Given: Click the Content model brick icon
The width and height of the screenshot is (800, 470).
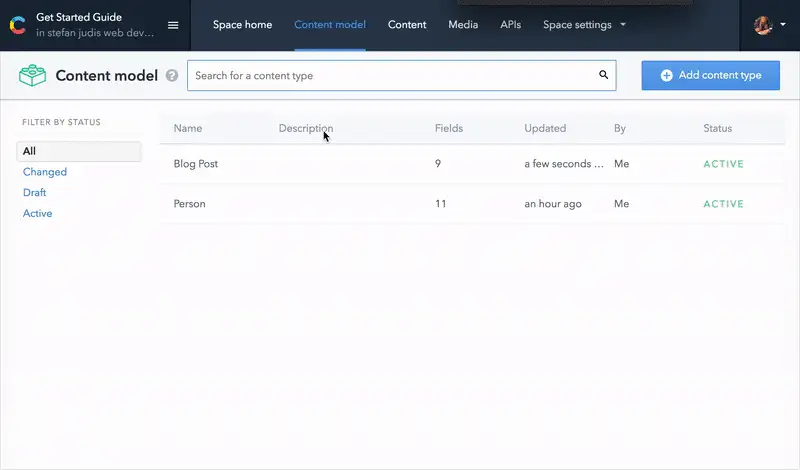Looking at the screenshot, I should coord(33,76).
